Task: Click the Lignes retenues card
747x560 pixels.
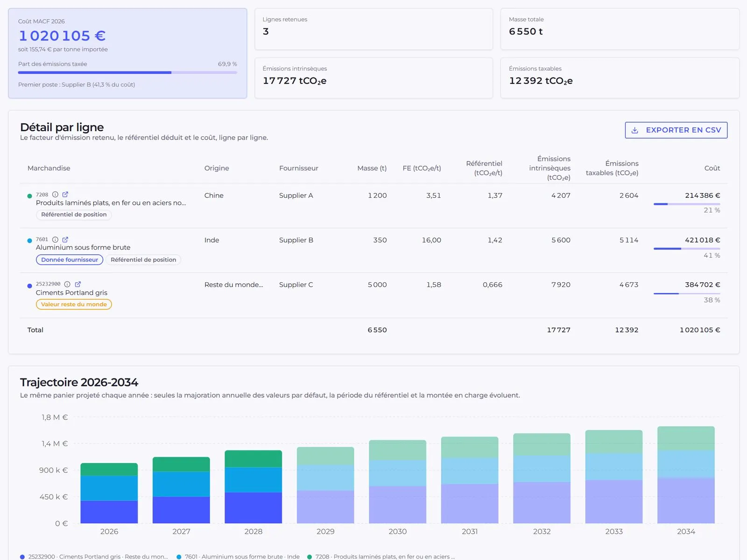Action: [373, 29]
